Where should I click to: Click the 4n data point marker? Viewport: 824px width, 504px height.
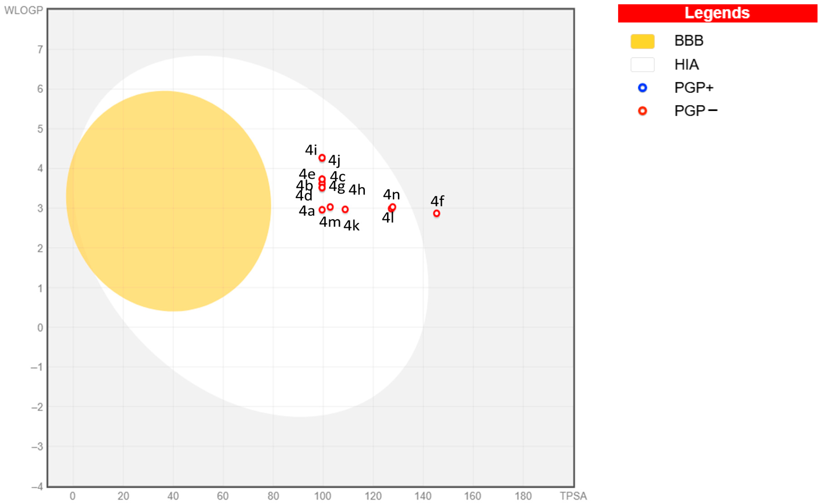pos(393,207)
